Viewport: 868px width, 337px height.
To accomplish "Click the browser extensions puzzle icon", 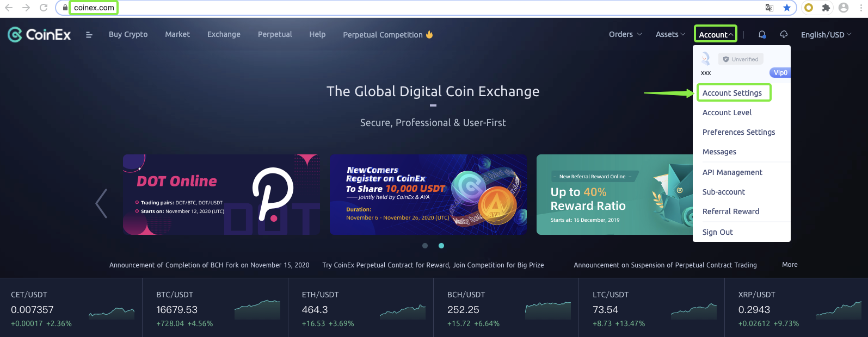I will click(826, 8).
